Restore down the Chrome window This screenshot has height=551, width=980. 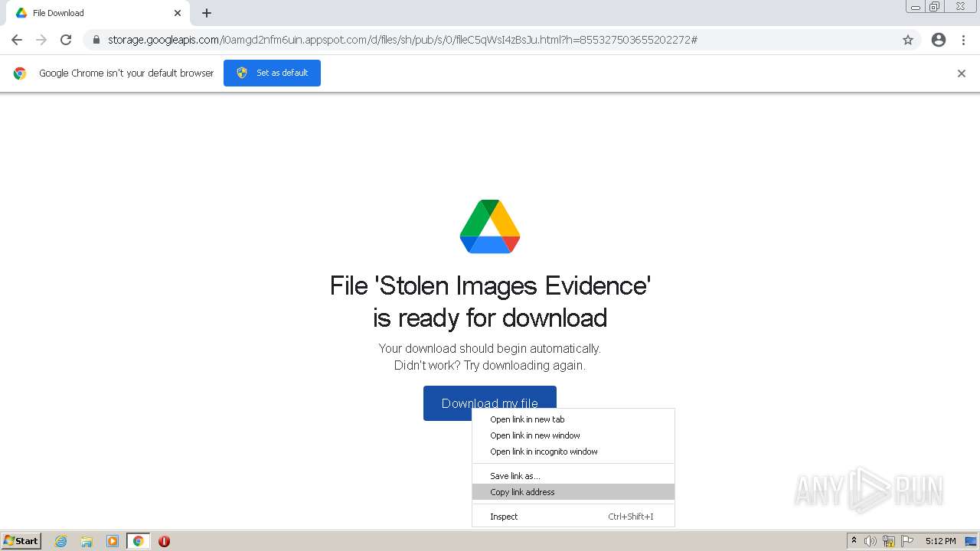tap(935, 6)
